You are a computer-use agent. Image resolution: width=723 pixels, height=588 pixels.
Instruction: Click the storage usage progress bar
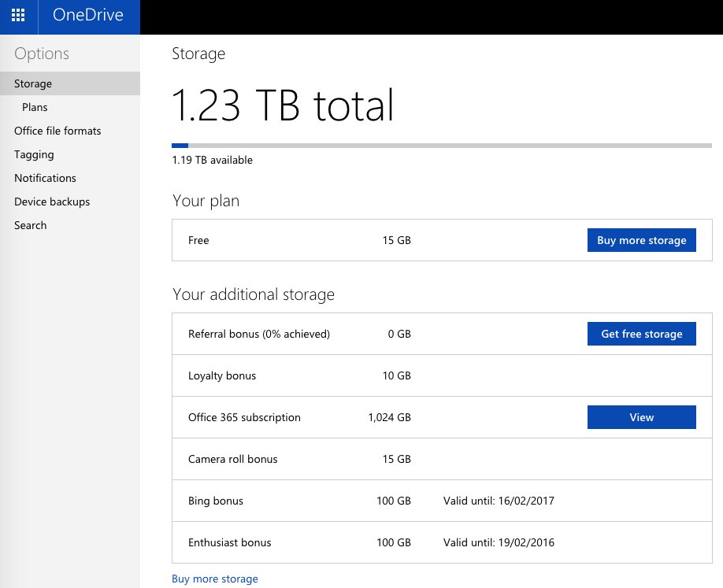[x=442, y=146]
